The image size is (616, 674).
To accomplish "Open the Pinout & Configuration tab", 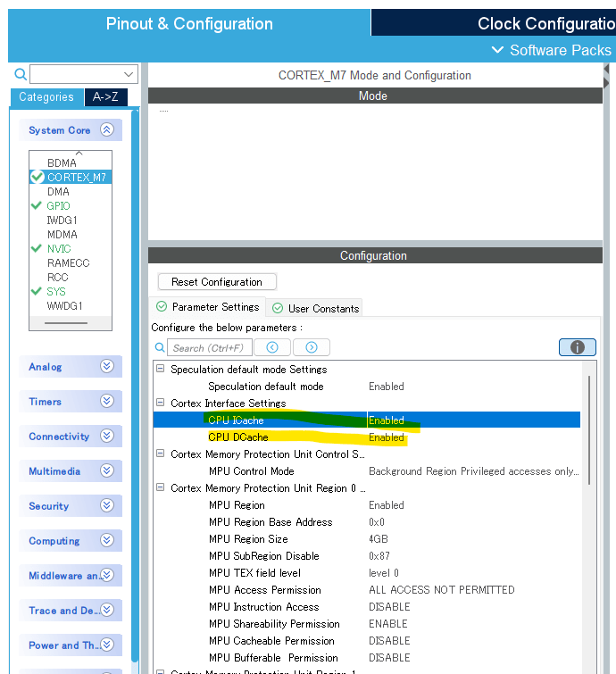I will point(189,23).
